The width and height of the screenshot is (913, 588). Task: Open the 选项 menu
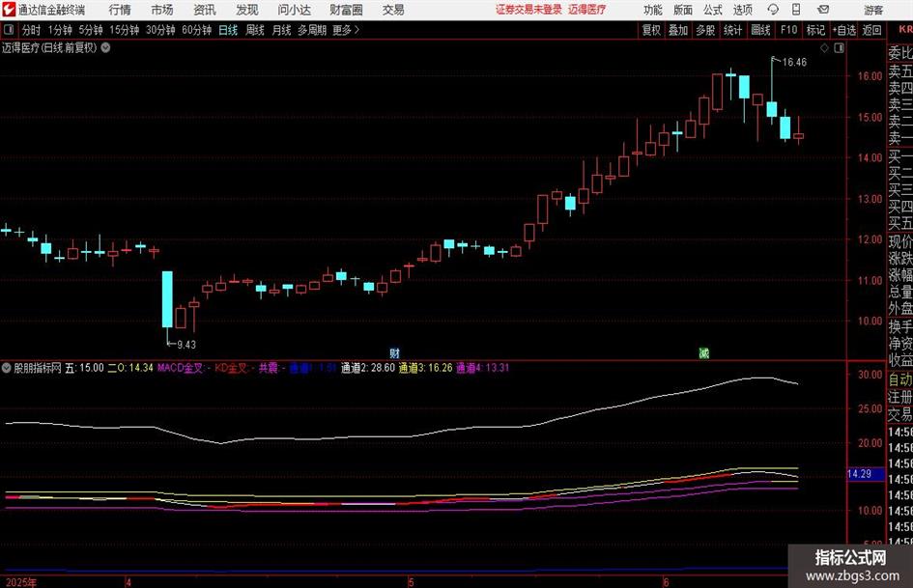point(742,10)
